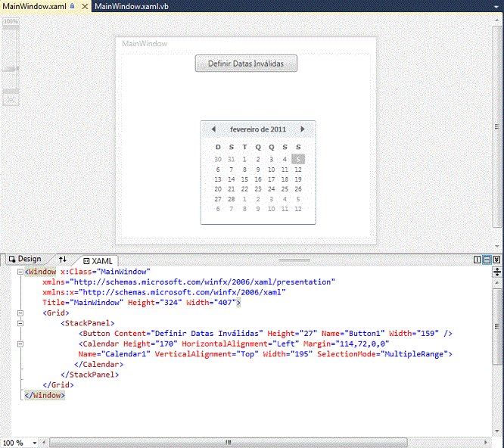
Task: Click the XAML horizontal scroll left arrow
Action: pos(44,443)
